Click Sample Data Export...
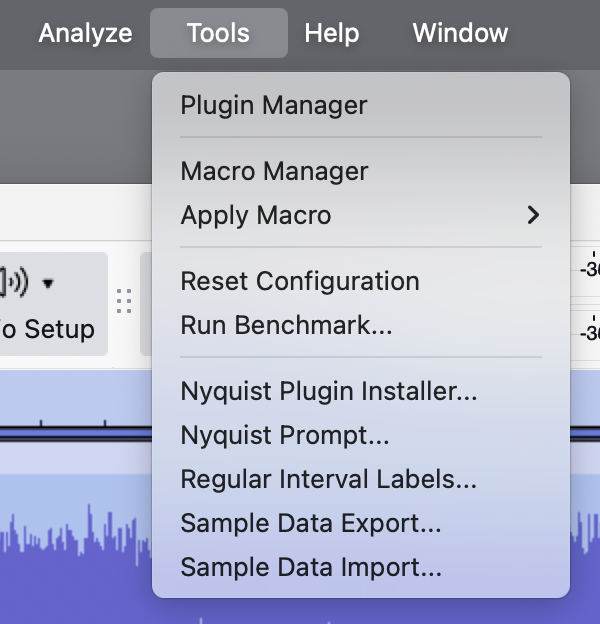 (x=310, y=523)
